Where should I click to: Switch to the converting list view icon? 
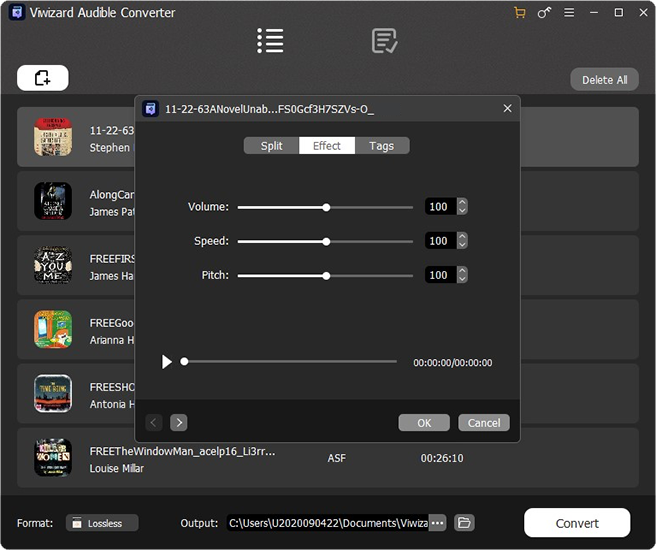270,41
